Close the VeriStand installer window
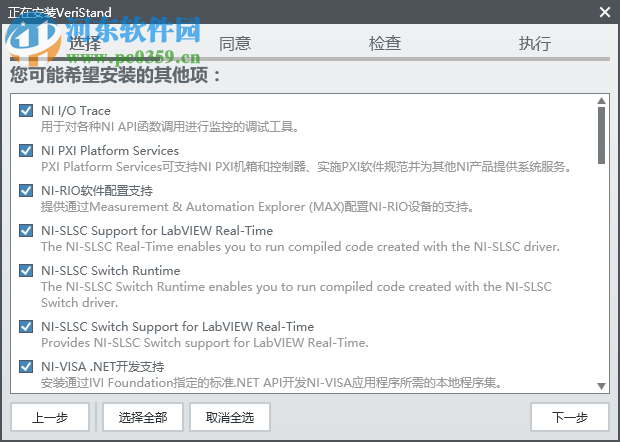The image size is (620, 442). click(605, 12)
